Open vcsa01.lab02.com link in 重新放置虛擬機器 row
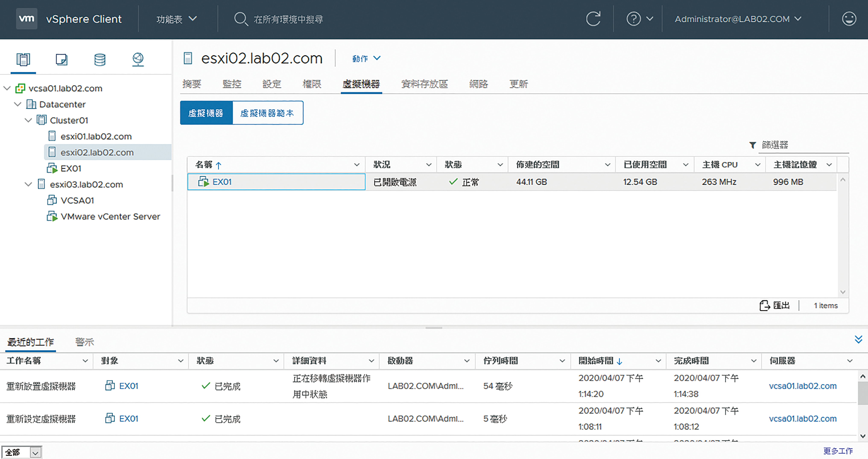Image resolution: width=868 pixels, height=459 pixels. tap(803, 386)
